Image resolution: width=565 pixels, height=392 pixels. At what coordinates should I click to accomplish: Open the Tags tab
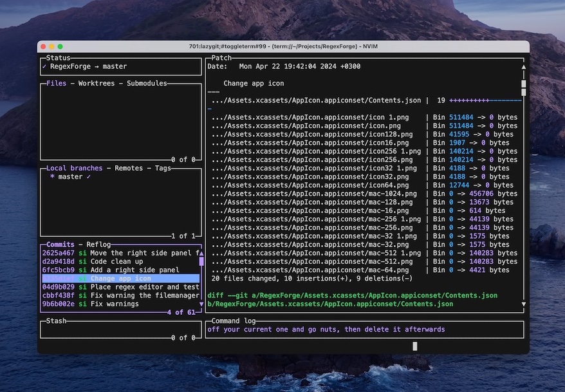163,168
